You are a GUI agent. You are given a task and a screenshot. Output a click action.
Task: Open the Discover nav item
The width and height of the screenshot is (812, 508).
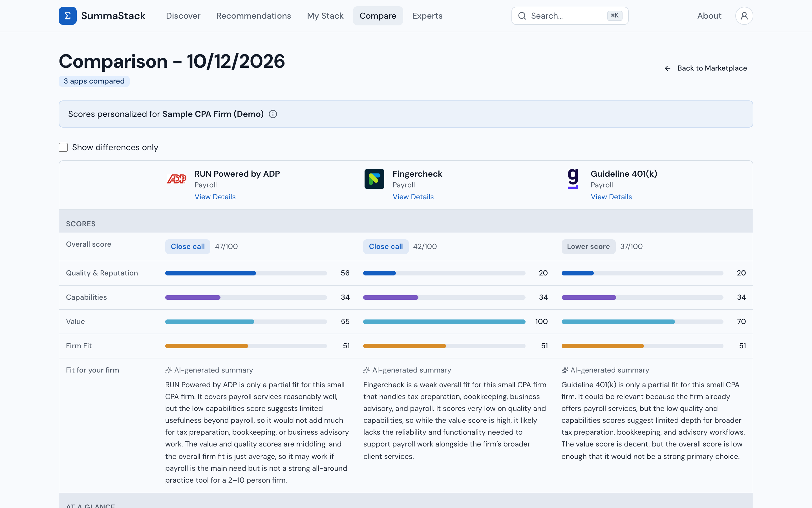[183, 16]
